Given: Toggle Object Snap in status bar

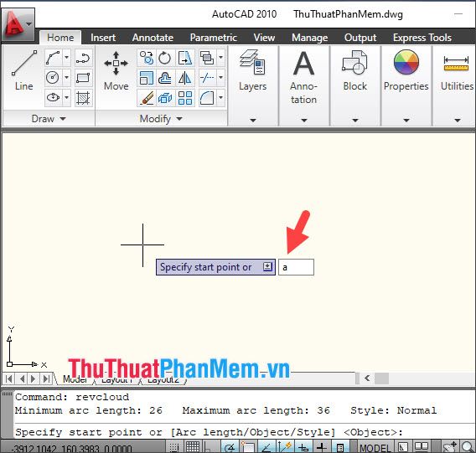Looking at the screenshot, I should 248,447.
